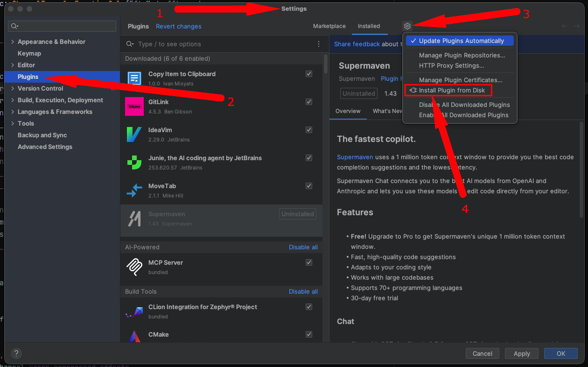Image resolution: width=588 pixels, height=367 pixels.
Task: Disable the IdeaVim plugin checkbox
Action: (x=308, y=130)
